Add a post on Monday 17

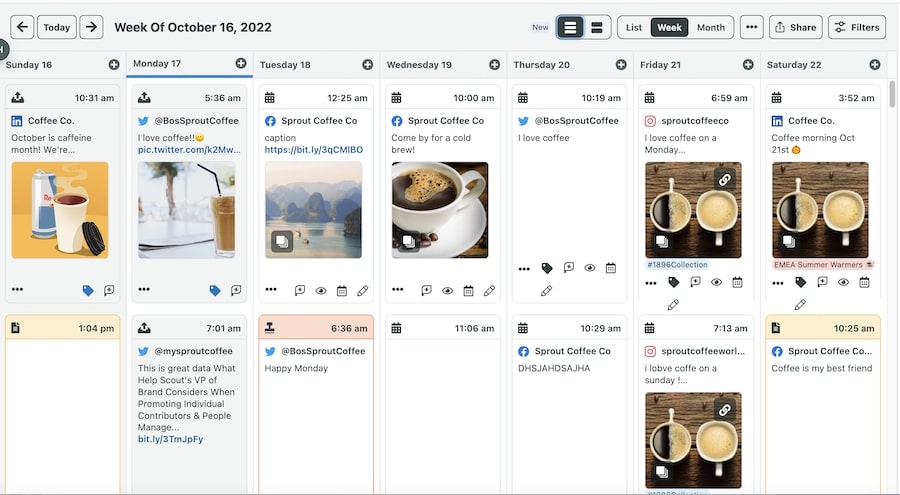(241, 64)
